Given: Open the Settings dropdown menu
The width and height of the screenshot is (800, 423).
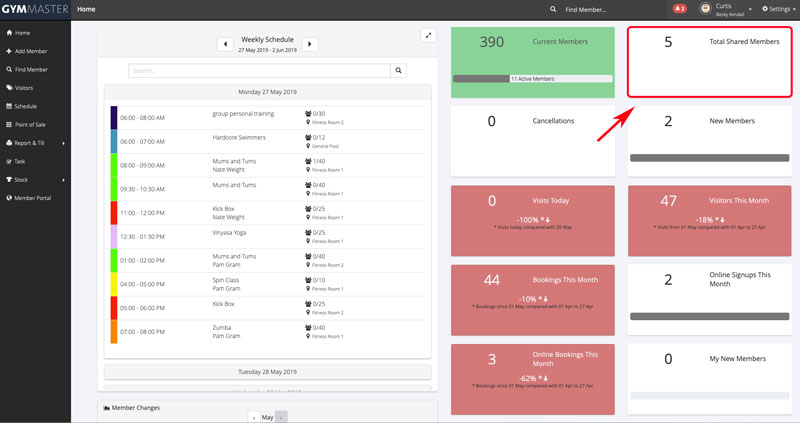Looking at the screenshot, I should pos(778,9).
